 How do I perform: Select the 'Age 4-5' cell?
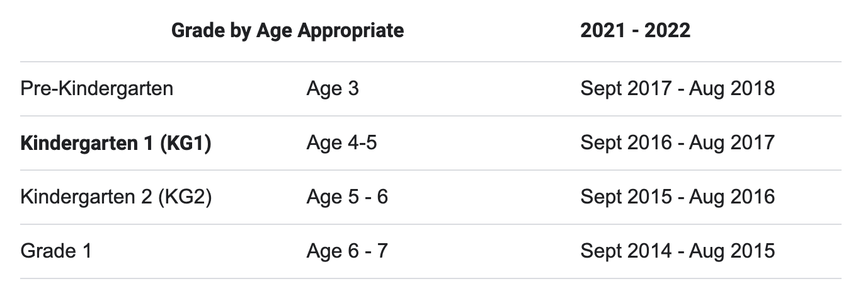click(x=341, y=143)
